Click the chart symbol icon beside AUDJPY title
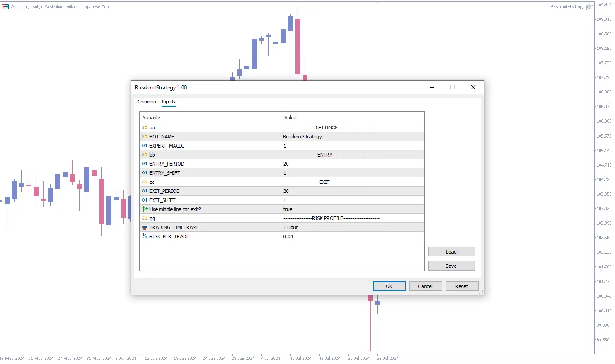Viewport: 615px width, 364px height. click(5, 7)
